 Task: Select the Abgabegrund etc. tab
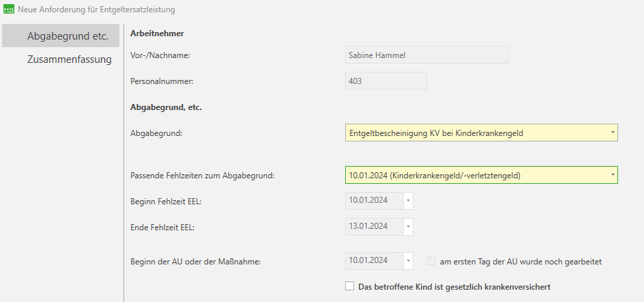pos(68,36)
